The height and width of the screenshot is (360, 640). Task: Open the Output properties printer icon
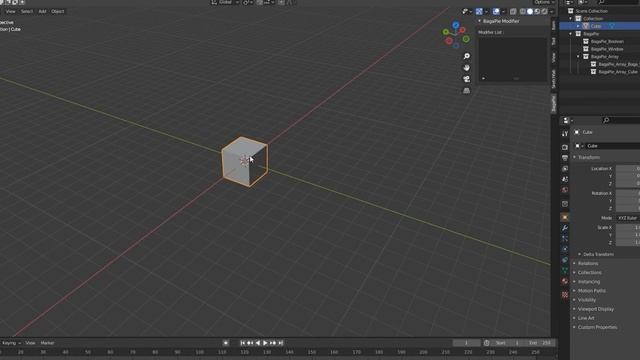pyautogui.click(x=565, y=158)
